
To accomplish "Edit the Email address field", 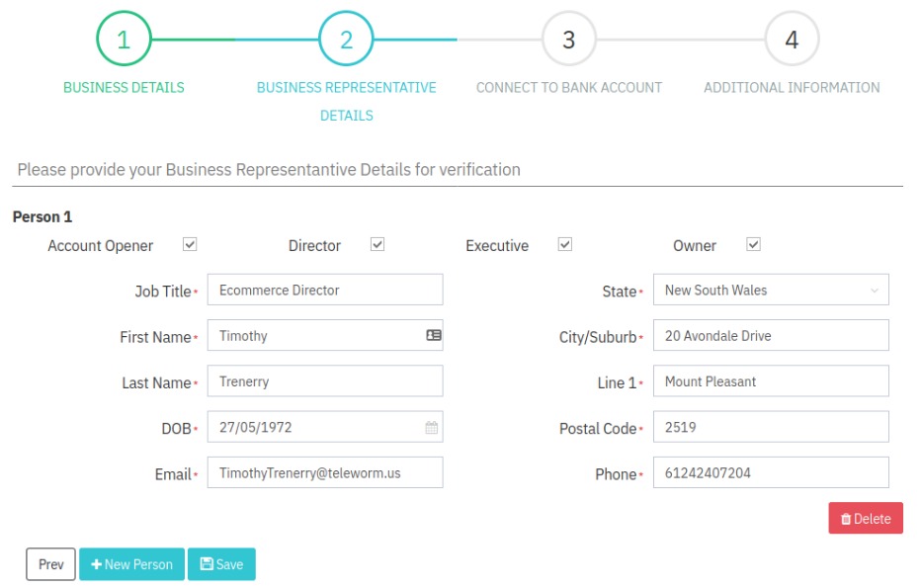I will pos(325,472).
